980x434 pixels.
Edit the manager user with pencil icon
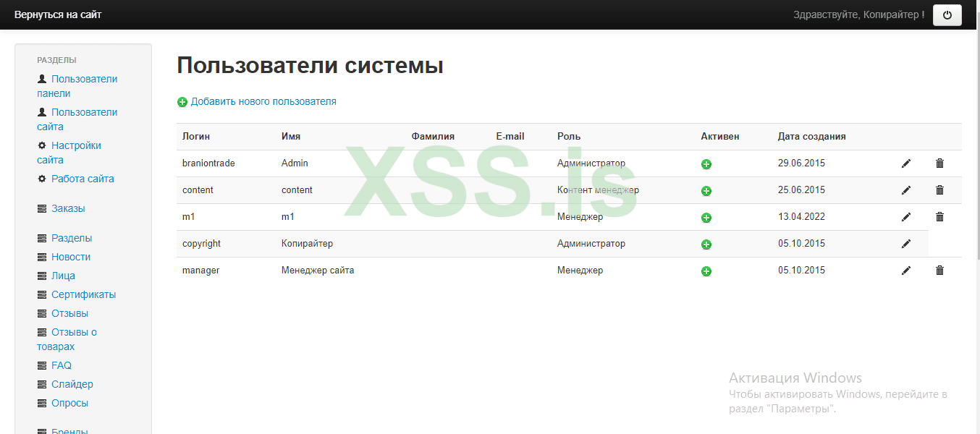pyautogui.click(x=906, y=271)
